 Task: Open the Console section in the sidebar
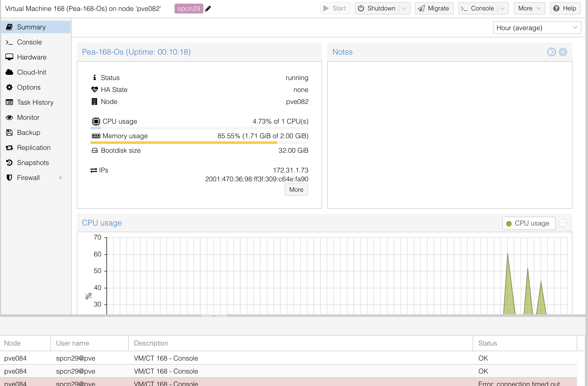tap(36, 42)
